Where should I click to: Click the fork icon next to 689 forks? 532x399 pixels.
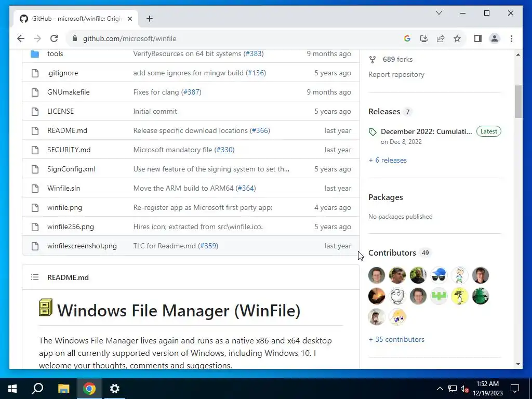pos(373,60)
